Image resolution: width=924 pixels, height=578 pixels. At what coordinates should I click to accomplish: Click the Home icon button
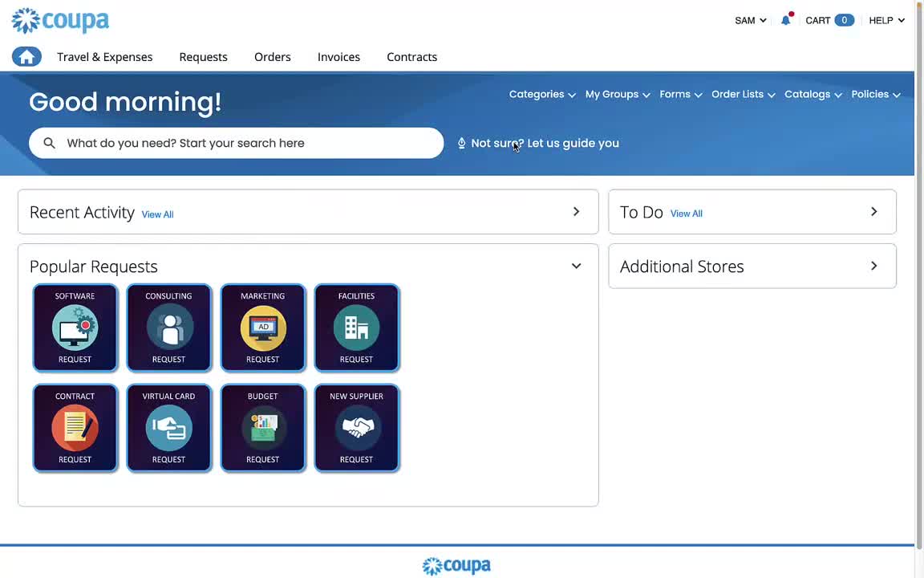pos(26,57)
